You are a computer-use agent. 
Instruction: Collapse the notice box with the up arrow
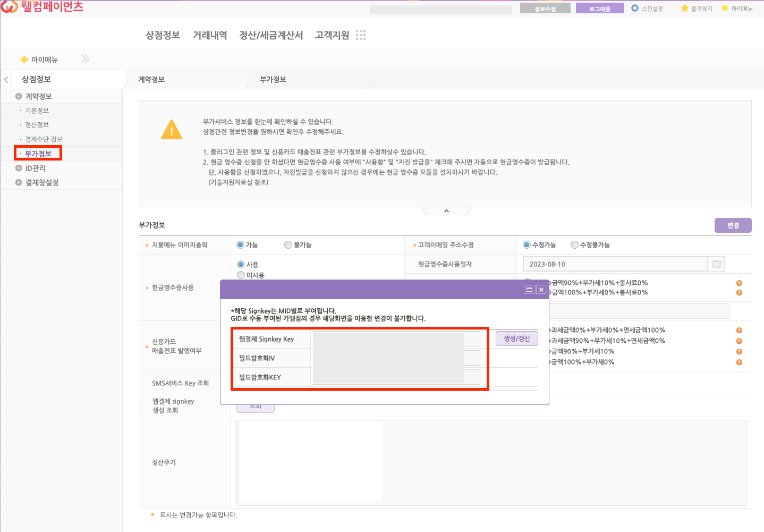[446, 211]
